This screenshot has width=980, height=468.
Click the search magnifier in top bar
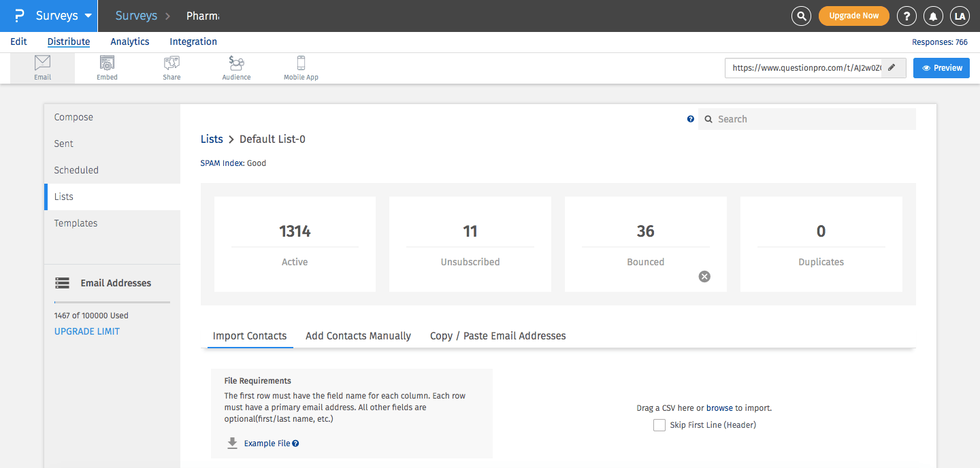click(802, 16)
